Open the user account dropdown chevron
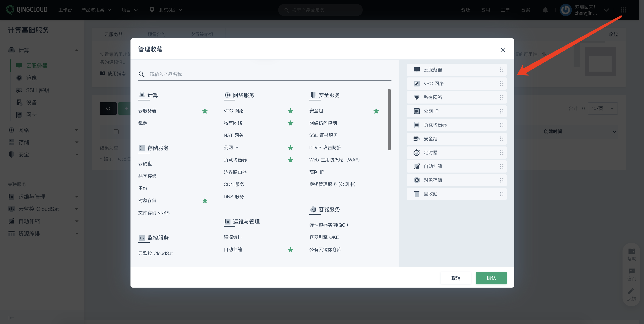The image size is (644, 324). click(x=606, y=10)
